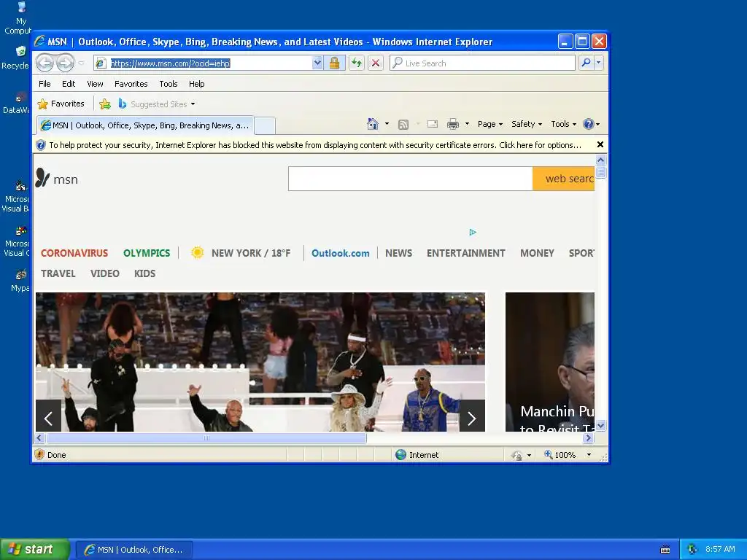Go forward with the Forward arrow button
This screenshot has height=560, width=747.
66,63
